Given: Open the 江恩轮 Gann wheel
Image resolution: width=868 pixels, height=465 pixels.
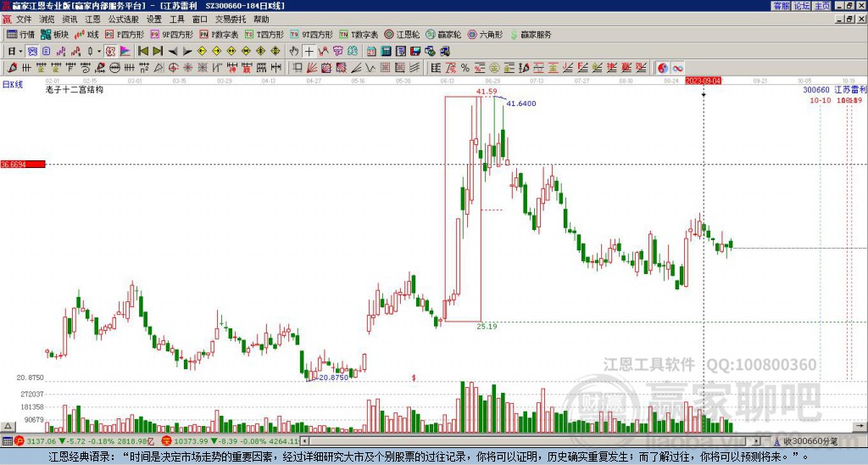Looking at the screenshot, I should [402, 34].
